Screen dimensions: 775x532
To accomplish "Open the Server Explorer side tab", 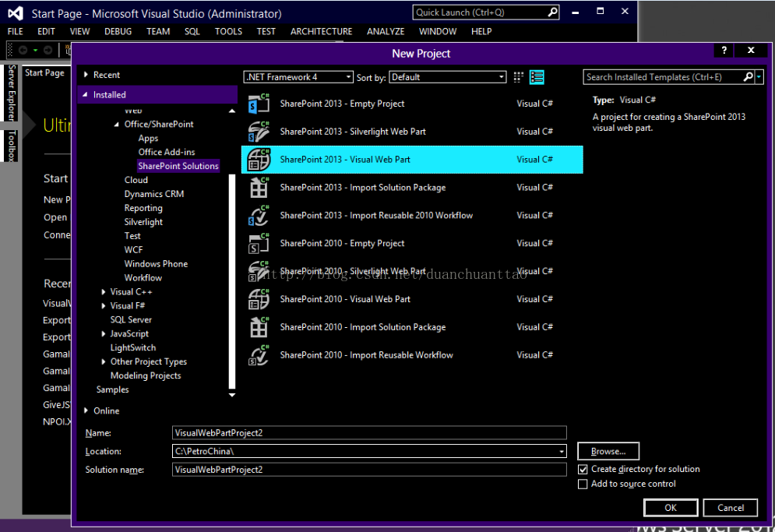I will [x=12, y=93].
